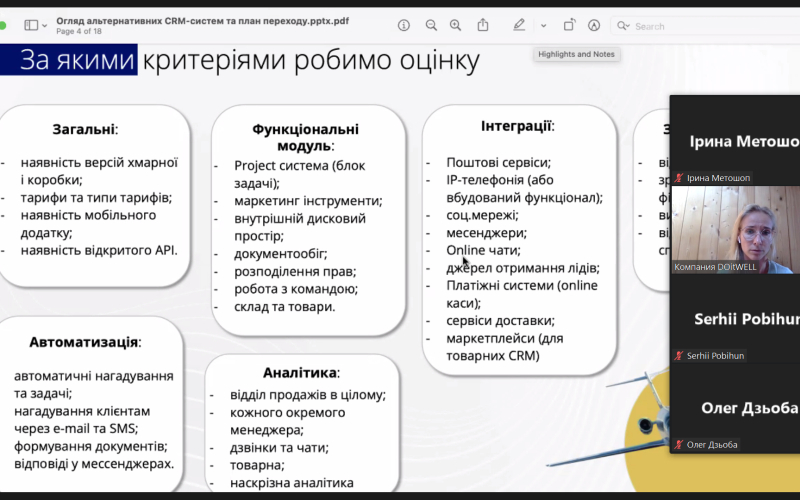This screenshot has width=800, height=500.
Task: Open the document info inspector icon
Action: tap(404, 25)
